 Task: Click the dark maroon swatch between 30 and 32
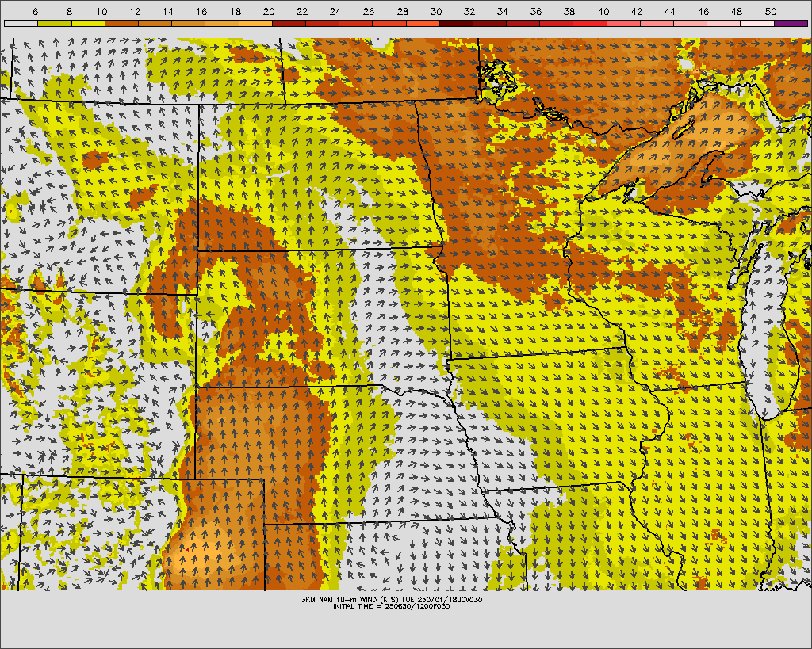456,23
